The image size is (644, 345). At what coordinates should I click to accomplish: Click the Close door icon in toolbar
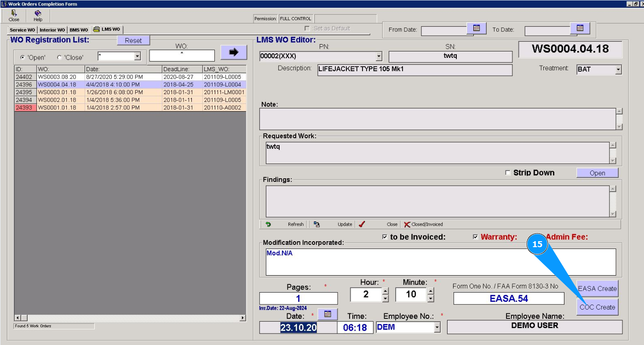(x=14, y=14)
